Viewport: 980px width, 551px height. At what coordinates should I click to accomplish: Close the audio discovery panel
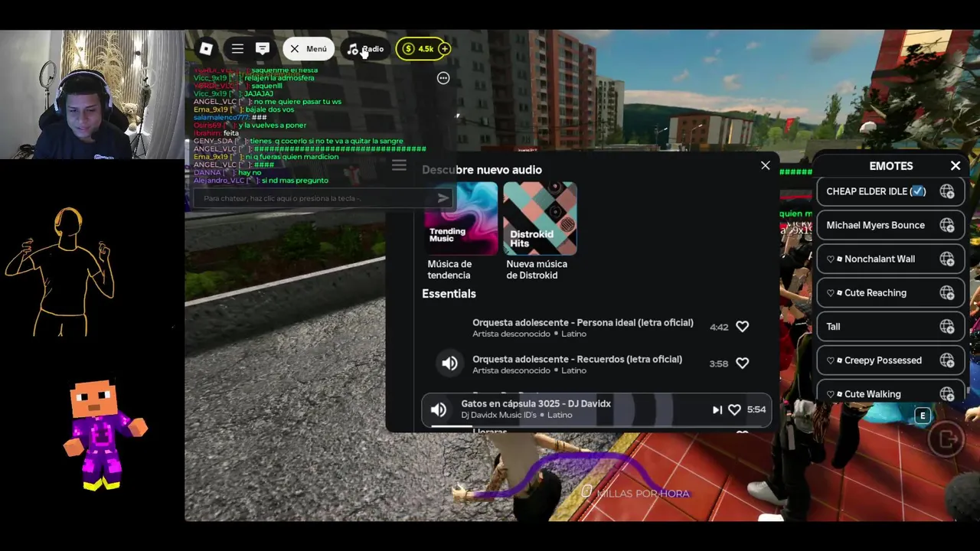765,165
